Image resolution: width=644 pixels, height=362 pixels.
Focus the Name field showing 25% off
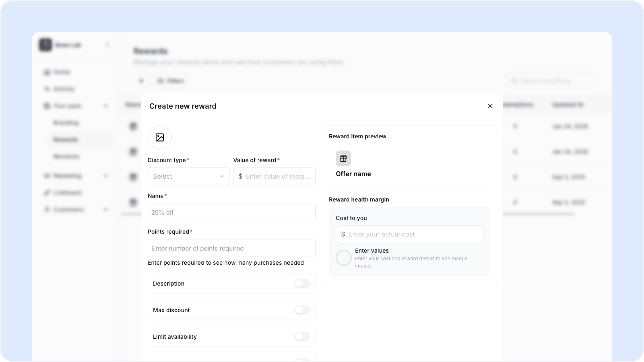pyautogui.click(x=232, y=212)
